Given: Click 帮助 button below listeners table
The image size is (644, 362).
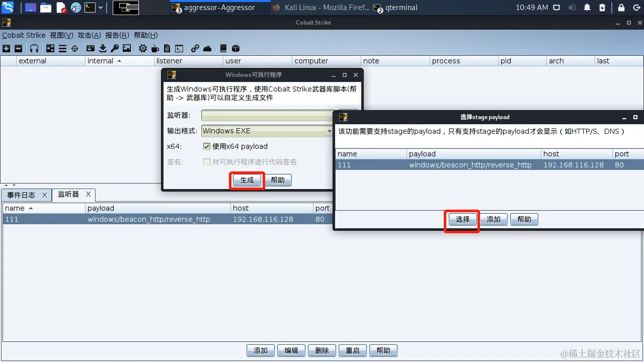Looking at the screenshot, I should tap(383, 350).
